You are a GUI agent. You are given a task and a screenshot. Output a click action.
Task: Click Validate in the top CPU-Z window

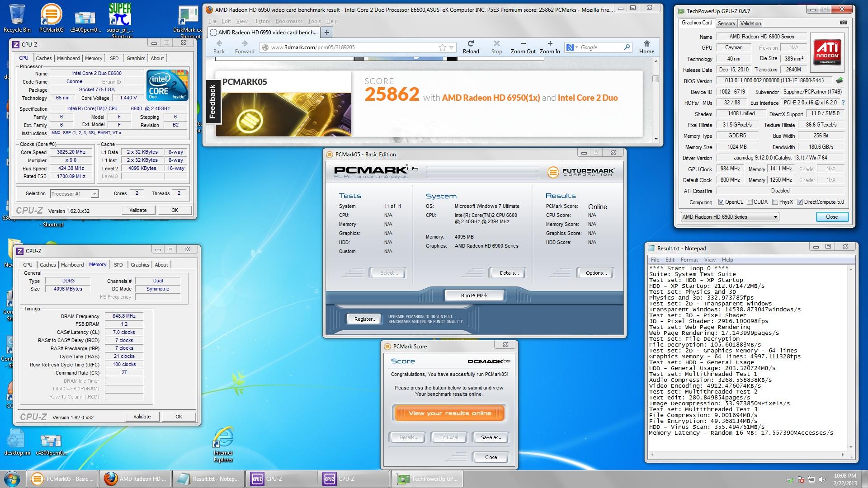click(x=138, y=210)
